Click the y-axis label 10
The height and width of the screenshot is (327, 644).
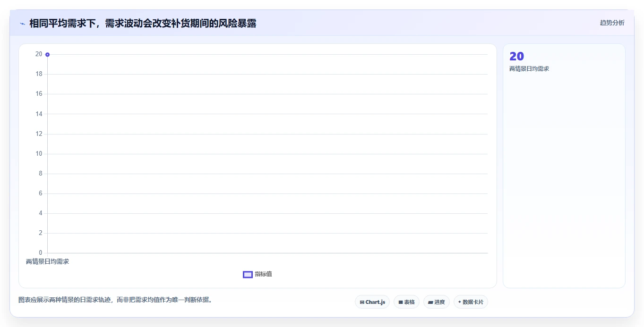(39, 154)
